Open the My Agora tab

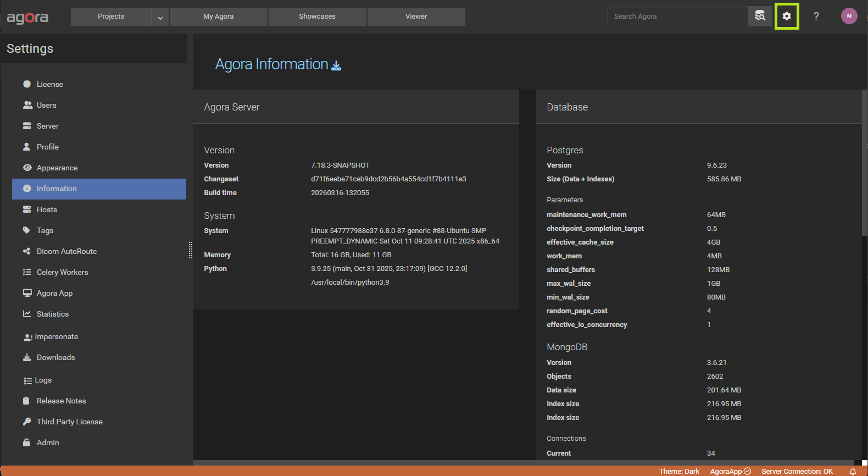click(218, 16)
